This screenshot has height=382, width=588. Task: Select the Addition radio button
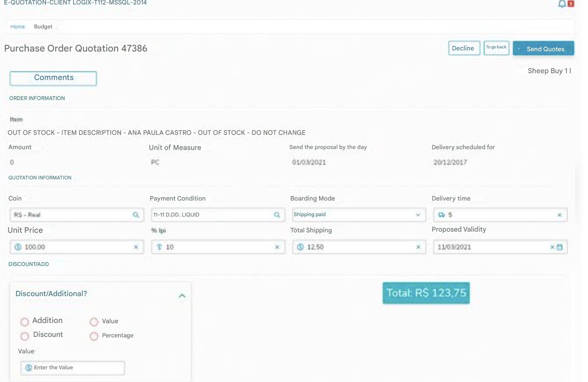point(25,322)
